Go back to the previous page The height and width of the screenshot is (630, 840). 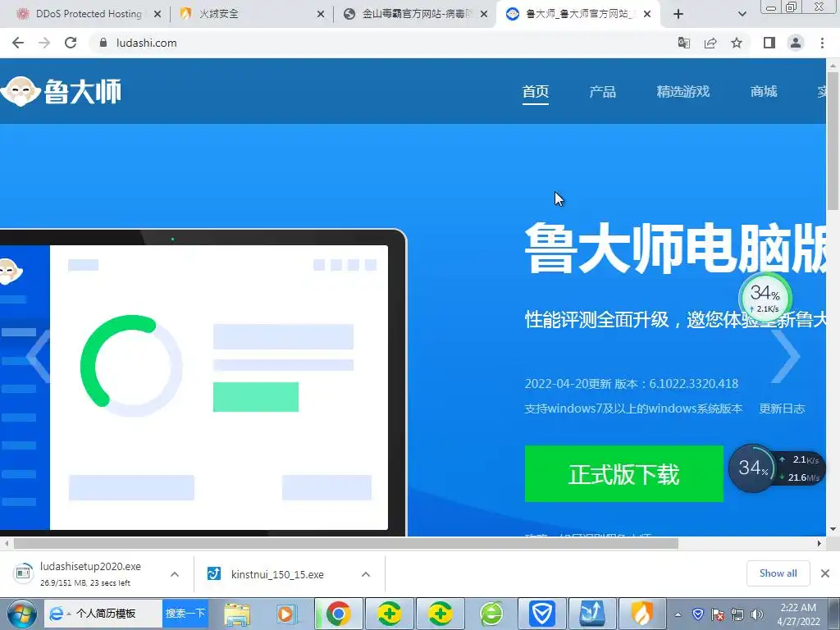[x=18, y=43]
